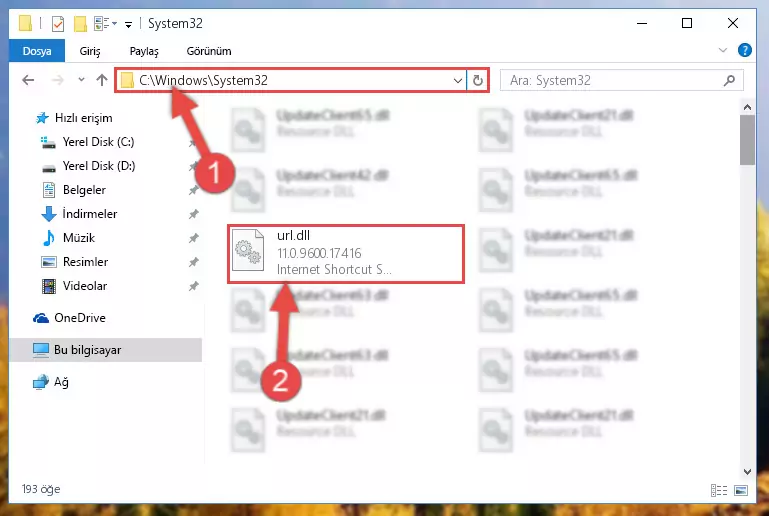The height and width of the screenshot is (516, 769).
Task: Open the Paylaş ribbon tab
Action: (144, 51)
